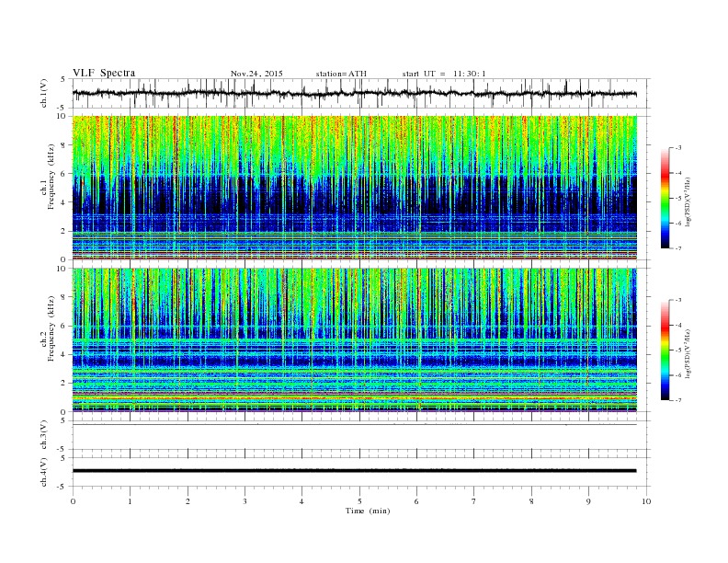The image size is (728, 563).
Task: Click the time axis tick label "3"
Action: pos(245,501)
